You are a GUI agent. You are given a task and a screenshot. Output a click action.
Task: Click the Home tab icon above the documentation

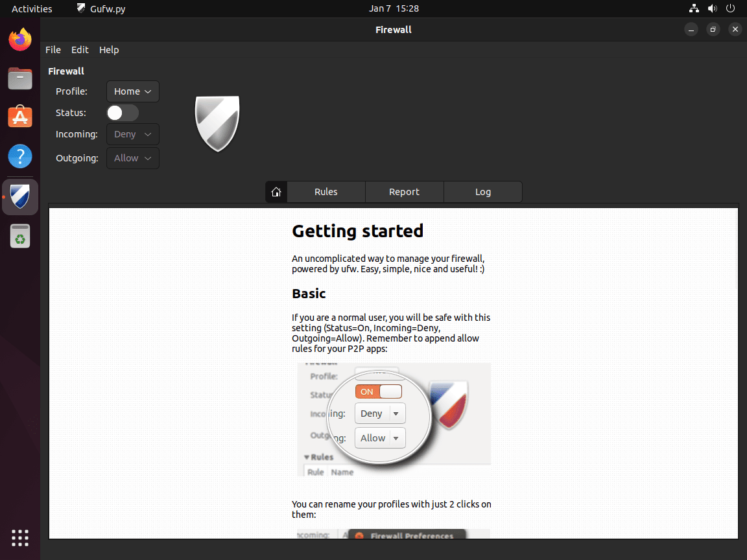pyautogui.click(x=276, y=192)
